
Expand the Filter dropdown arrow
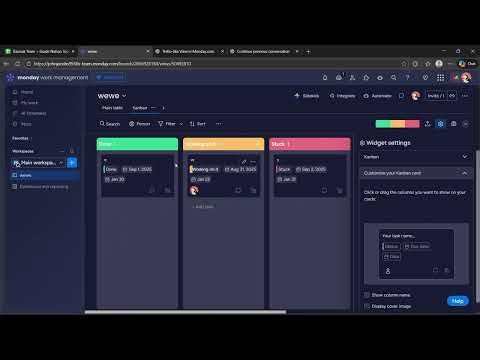pos(181,124)
